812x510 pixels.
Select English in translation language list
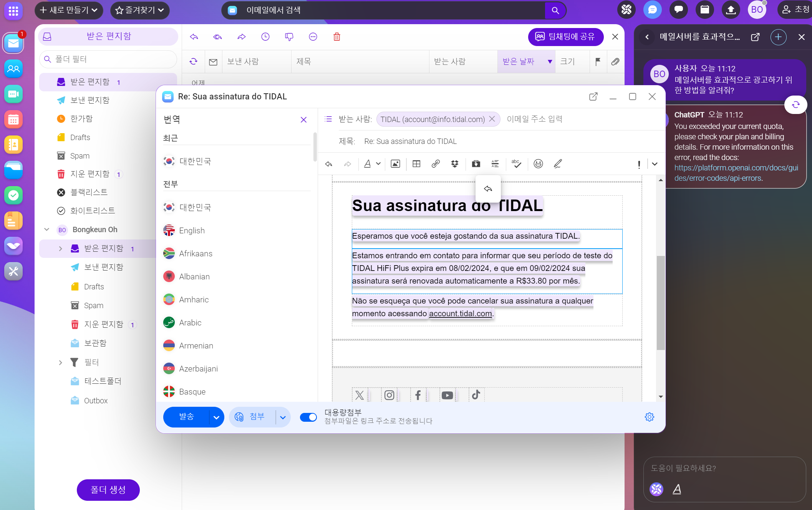coord(192,231)
